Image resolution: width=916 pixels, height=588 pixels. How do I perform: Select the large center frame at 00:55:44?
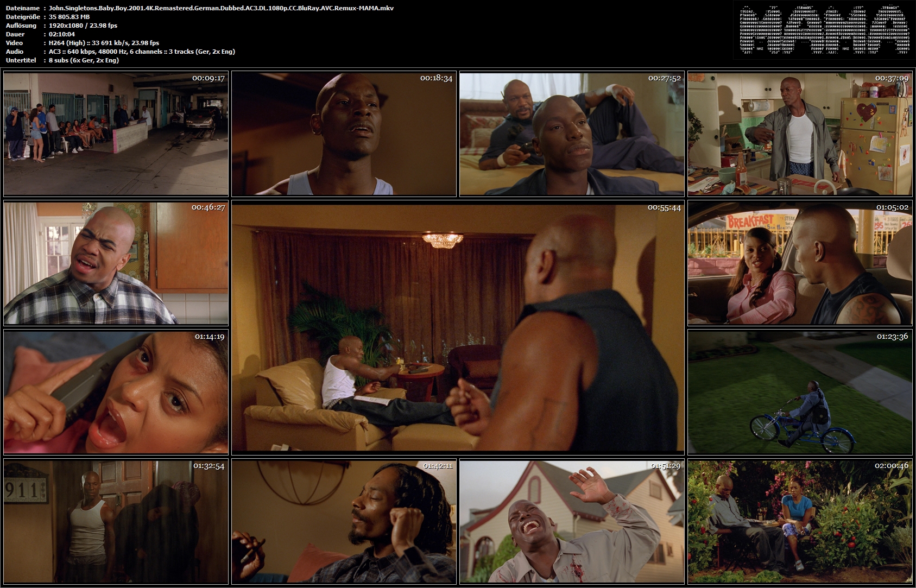point(458,328)
